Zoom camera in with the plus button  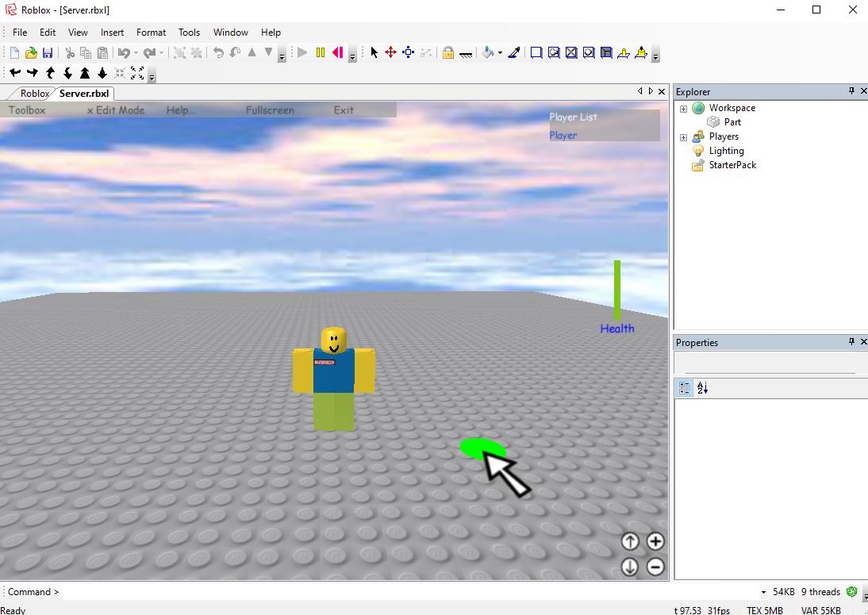tap(655, 541)
